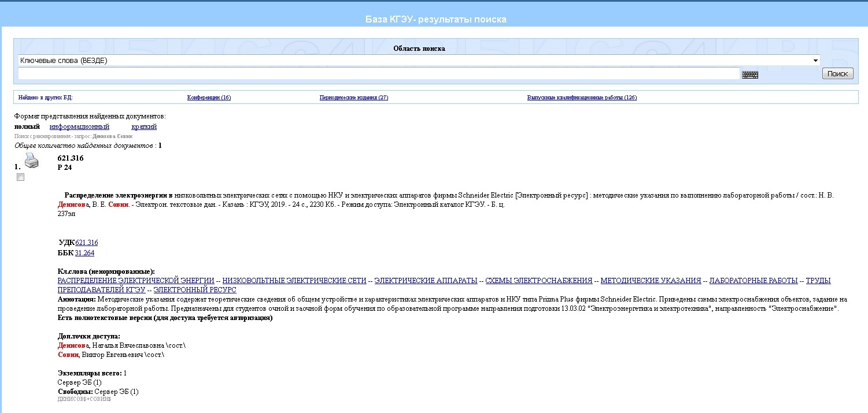Select keyword МЕТОДИЧЕСКИЕ УКАЗАНИЯ
Image resolution: width=868 pixels, height=413 pixels.
[651, 281]
